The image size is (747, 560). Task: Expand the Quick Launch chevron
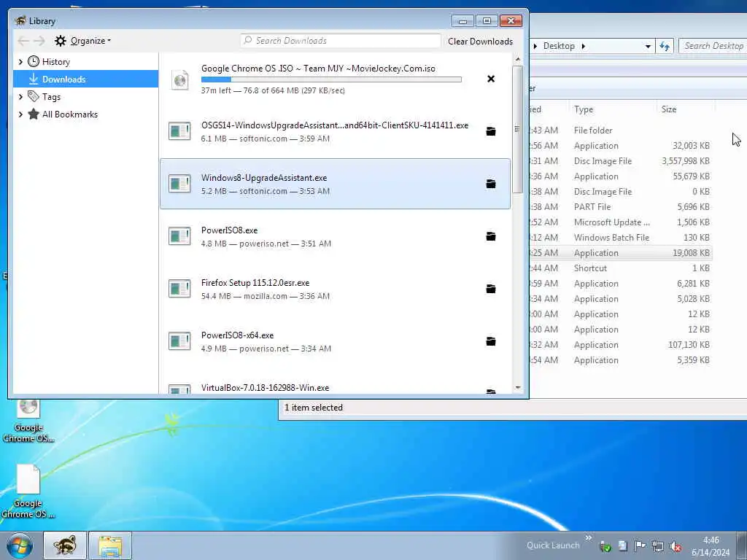589,537
